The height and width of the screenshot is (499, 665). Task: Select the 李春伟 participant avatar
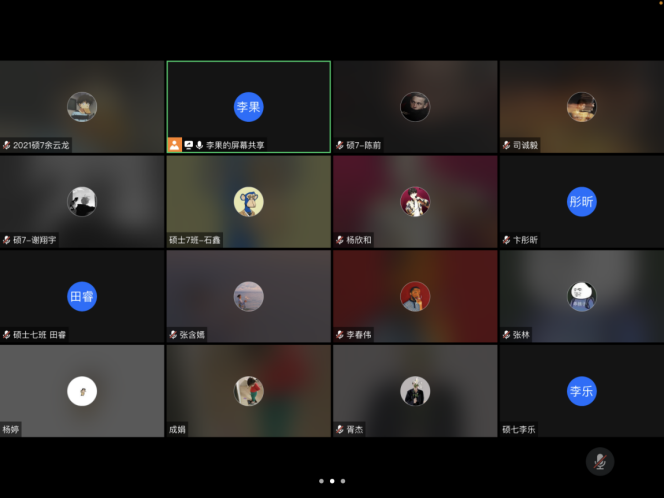(415, 296)
